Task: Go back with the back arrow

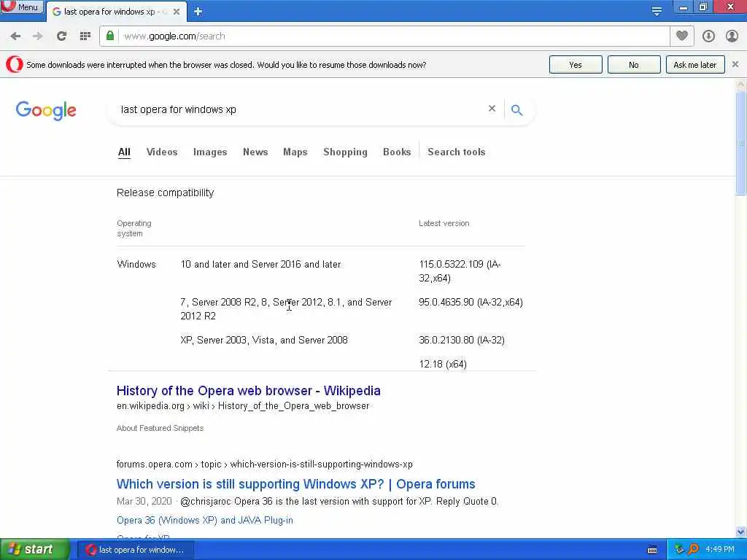Action: click(x=15, y=36)
